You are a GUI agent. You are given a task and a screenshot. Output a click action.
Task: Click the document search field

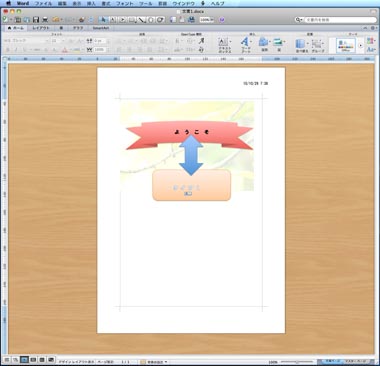pos(340,20)
